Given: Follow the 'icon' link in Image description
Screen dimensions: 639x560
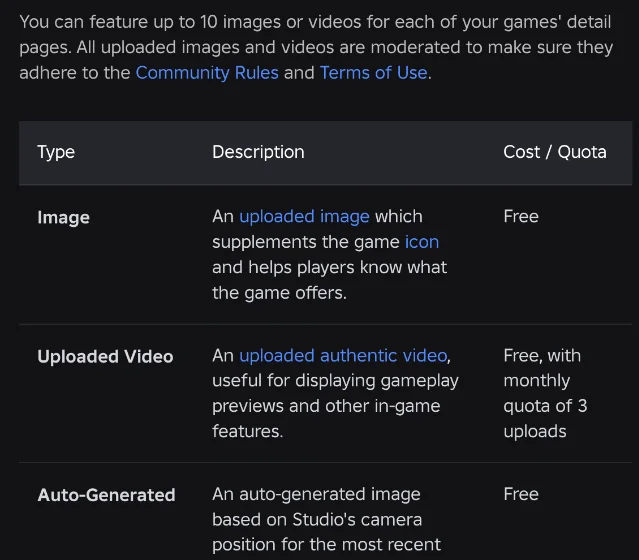Looking at the screenshot, I should point(422,242).
